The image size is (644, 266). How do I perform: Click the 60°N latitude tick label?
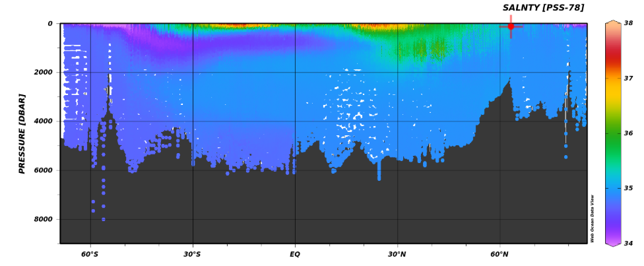pyautogui.click(x=499, y=254)
